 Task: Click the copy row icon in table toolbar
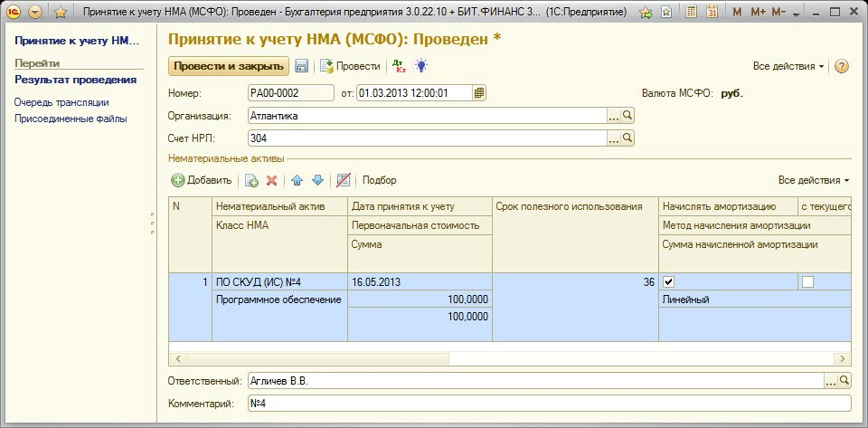[251, 180]
